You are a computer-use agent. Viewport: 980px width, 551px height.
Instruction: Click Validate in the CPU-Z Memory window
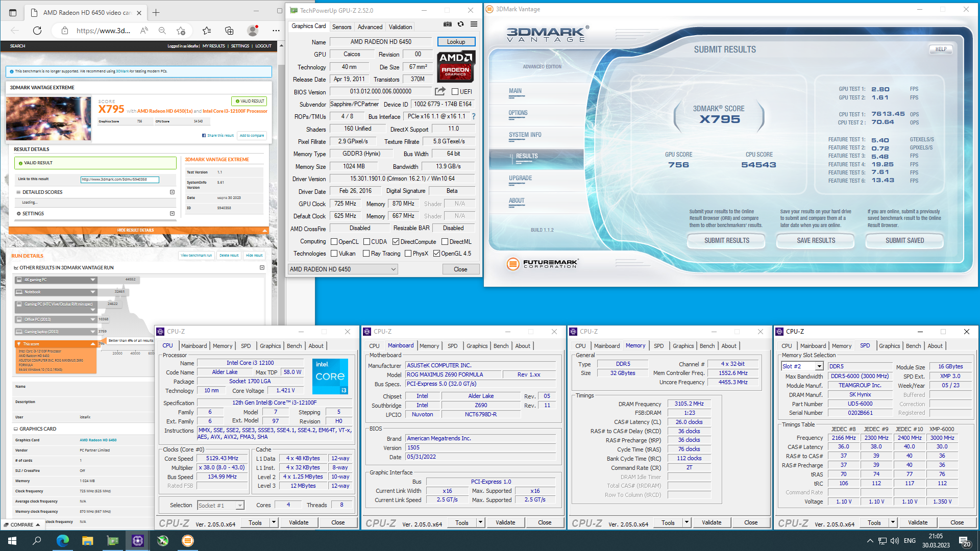pos(711,522)
